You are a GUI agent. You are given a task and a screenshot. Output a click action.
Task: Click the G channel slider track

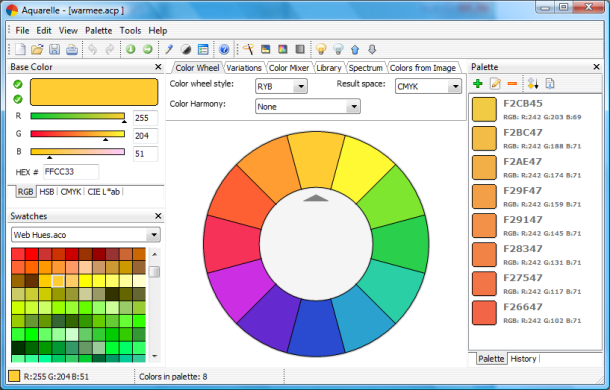click(77, 134)
